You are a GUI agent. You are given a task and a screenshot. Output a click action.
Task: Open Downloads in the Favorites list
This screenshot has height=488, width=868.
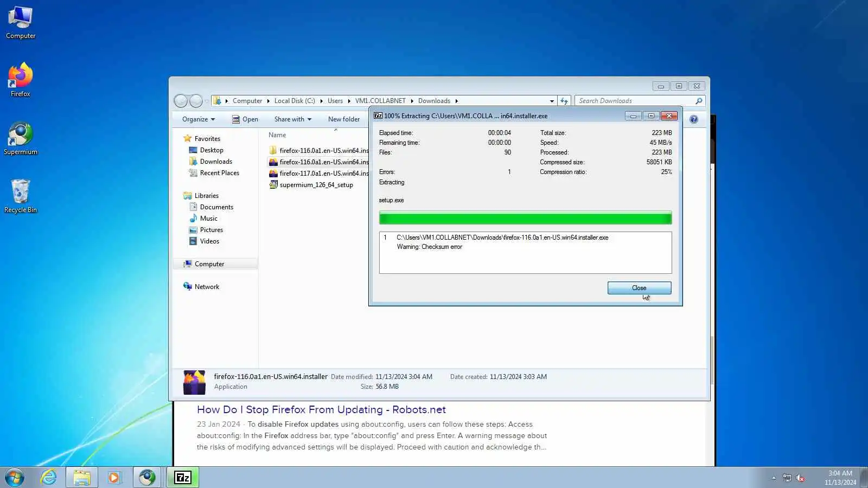pos(210,162)
